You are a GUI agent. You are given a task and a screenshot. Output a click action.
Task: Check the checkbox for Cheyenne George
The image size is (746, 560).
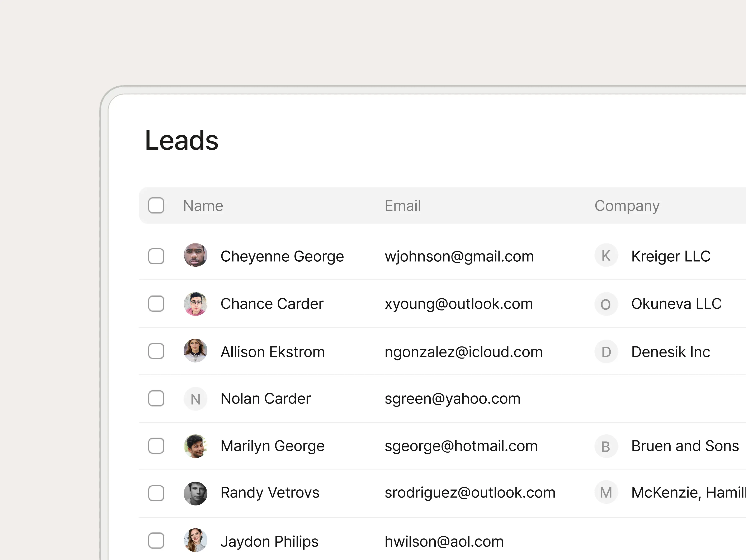(156, 256)
